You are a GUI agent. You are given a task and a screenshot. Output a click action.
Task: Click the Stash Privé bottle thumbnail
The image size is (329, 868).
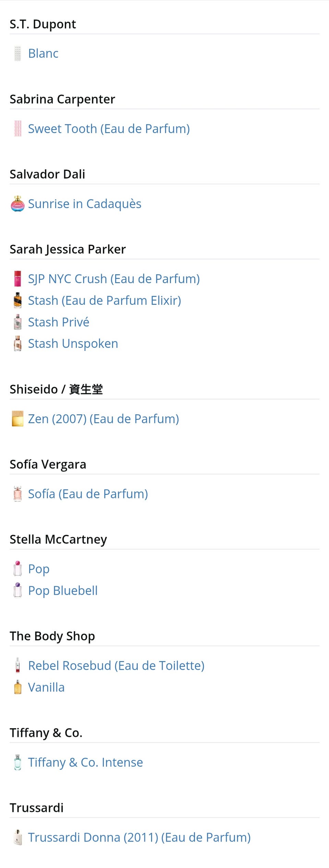pos(17,322)
